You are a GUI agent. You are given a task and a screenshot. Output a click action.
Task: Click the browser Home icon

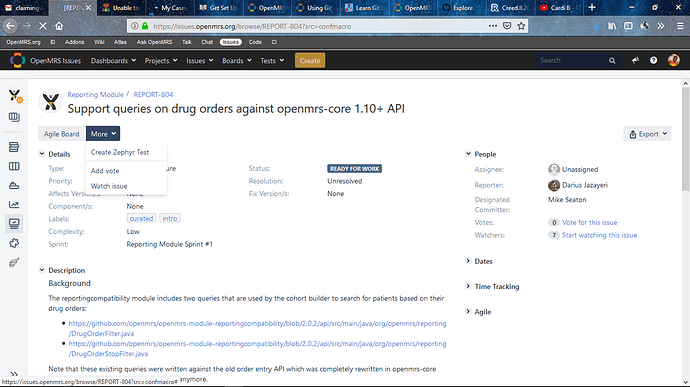(59, 26)
